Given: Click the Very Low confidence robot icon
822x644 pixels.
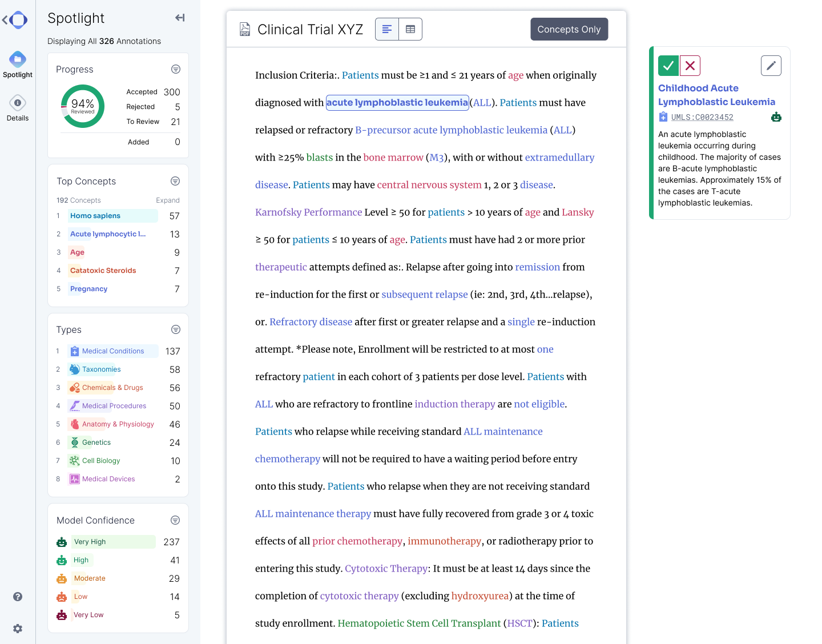Looking at the screenshot, I should [62, 615].
